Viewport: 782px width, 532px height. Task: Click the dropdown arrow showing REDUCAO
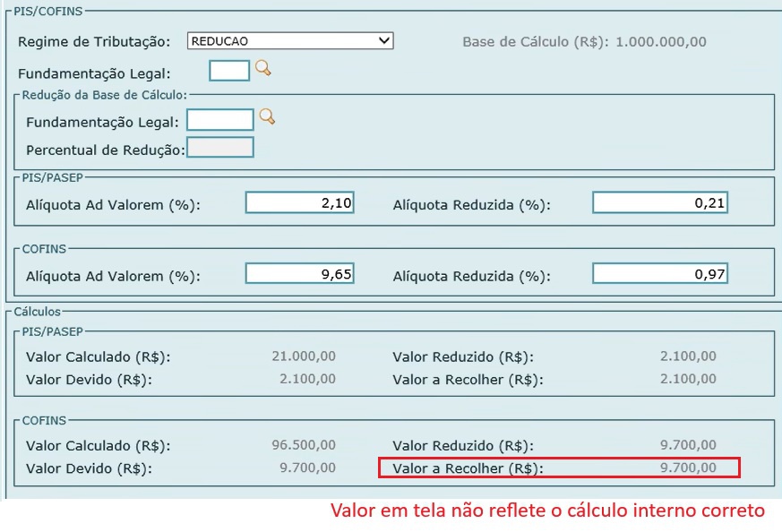(383, 40)
